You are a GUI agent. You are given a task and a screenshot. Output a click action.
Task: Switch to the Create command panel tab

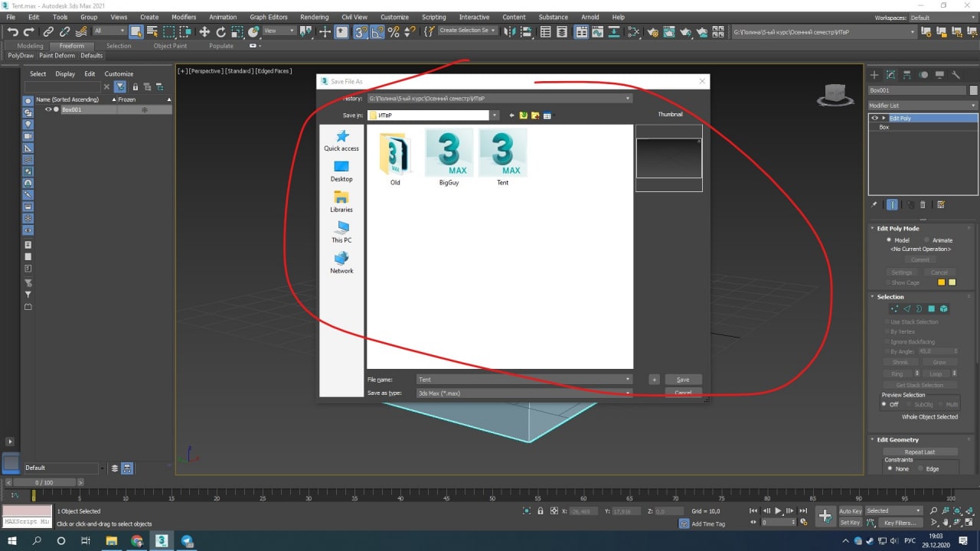click(x=874, y=75)
